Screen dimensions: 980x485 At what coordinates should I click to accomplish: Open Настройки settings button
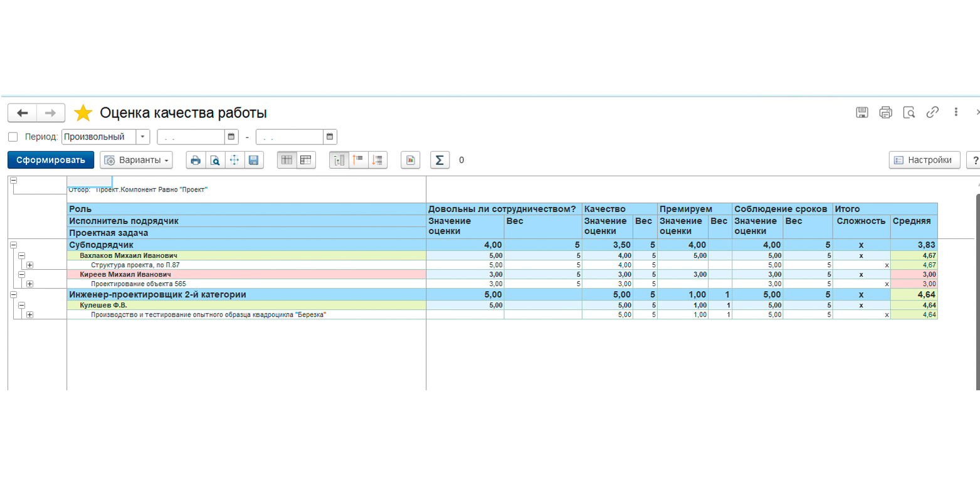[925, 160]
